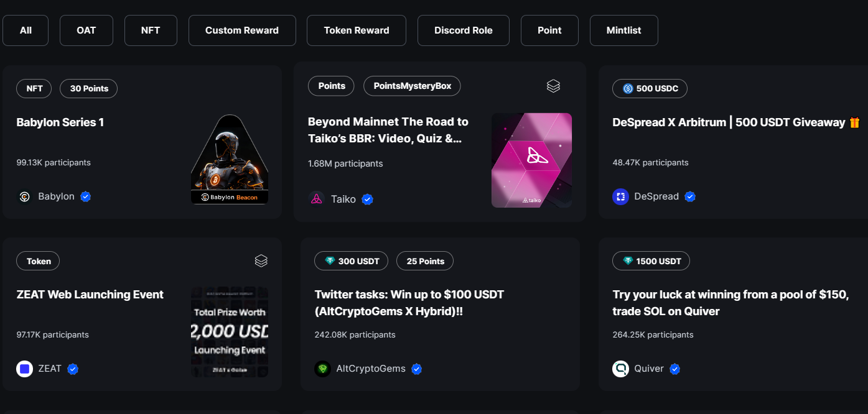868x414 pixels.
Task: Click the stacked layers icon on ZEAT card
Action: coord(261,261)
